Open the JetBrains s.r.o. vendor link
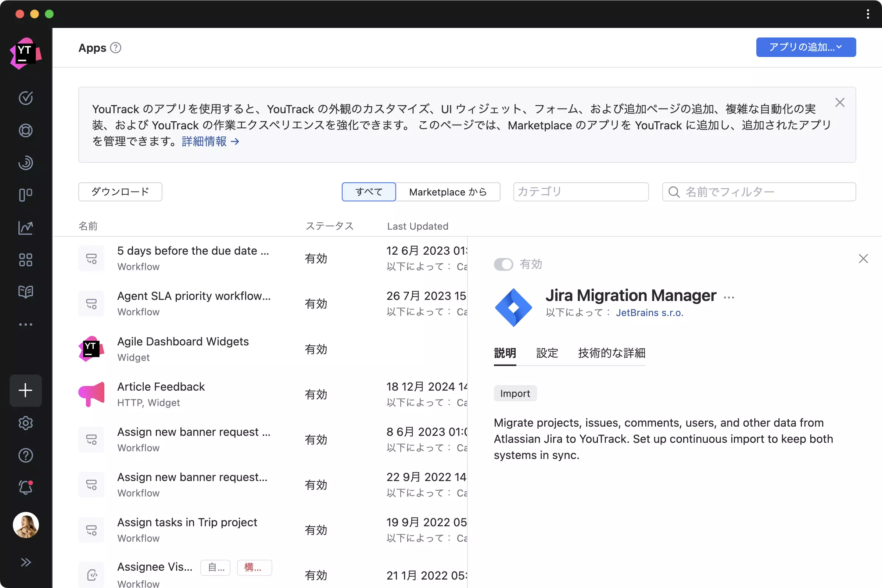 tap(649, 313)
